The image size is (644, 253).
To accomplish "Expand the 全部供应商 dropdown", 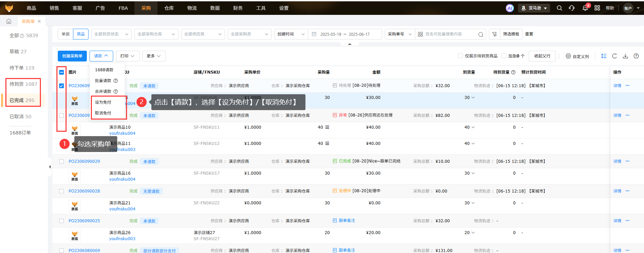I will pos(203,34).
